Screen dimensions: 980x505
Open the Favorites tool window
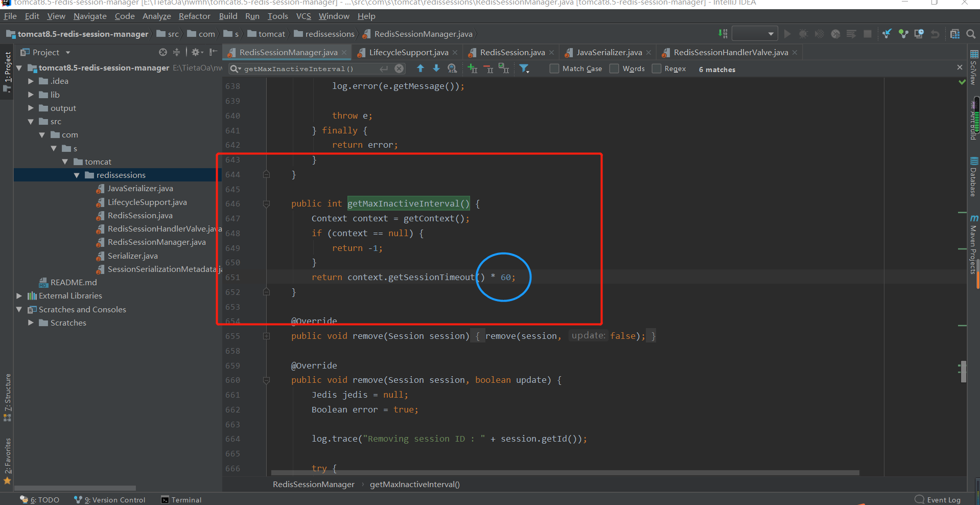[x=7, y=462]
